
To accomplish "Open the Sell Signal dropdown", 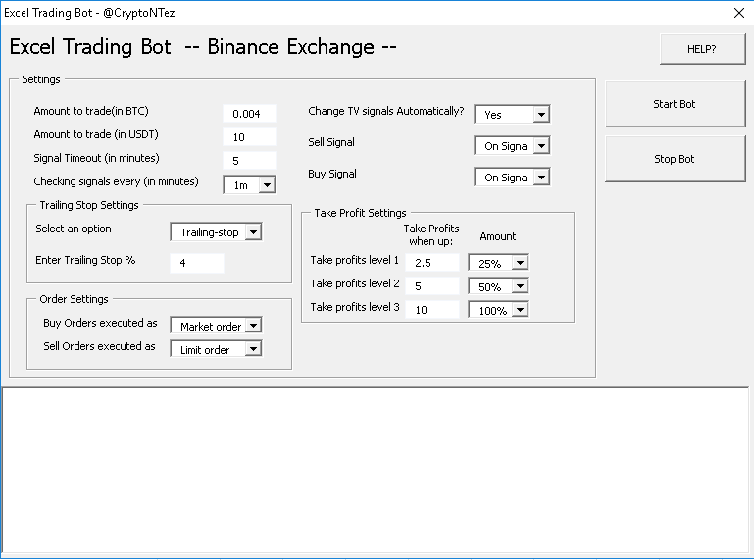I will click(541, 146).
